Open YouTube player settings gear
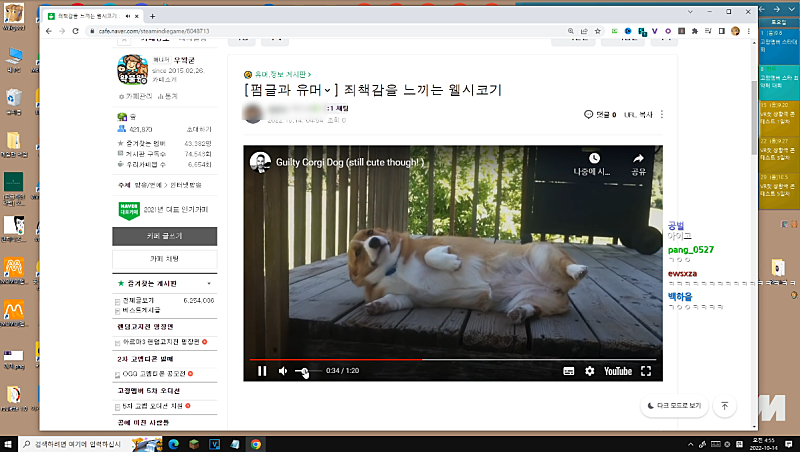The width and height of the screenshot is (800, 452). click(x=589, y=371)
